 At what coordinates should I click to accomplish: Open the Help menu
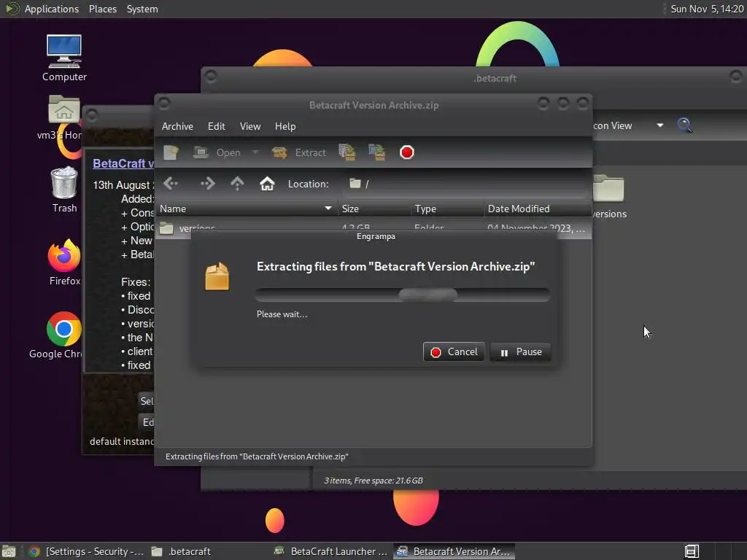[285, 126]
